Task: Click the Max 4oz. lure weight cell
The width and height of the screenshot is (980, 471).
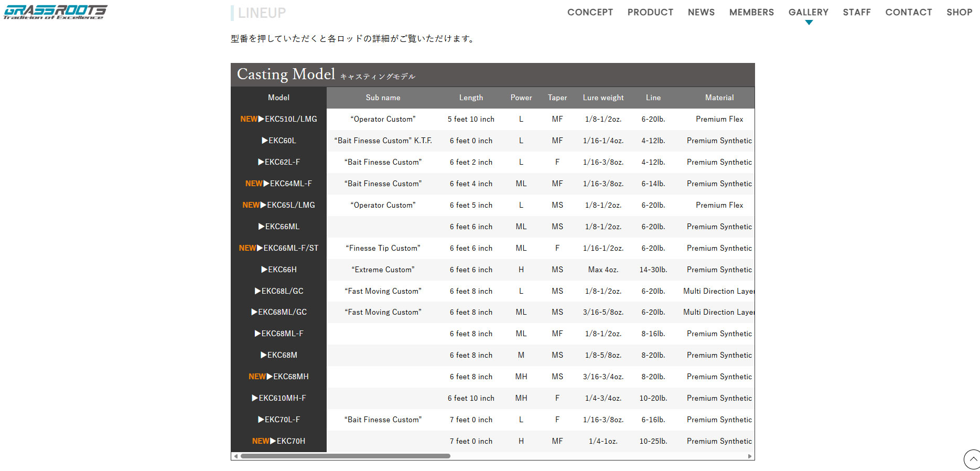Action: [x=603, y=270]
